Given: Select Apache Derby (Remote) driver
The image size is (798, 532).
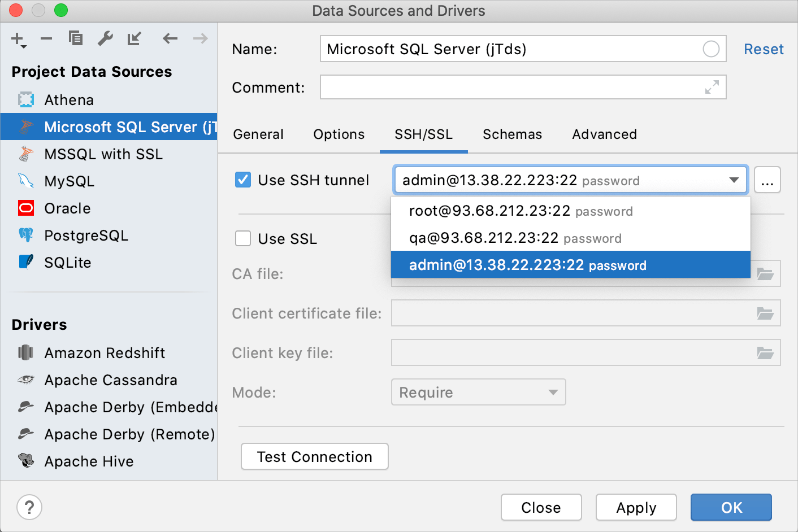Looking at the screenshot, I should [109, 434].
